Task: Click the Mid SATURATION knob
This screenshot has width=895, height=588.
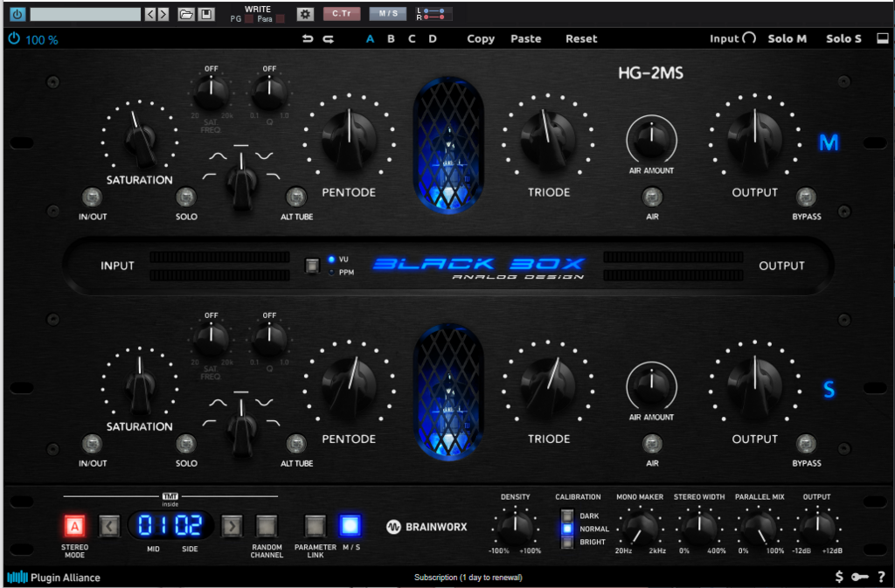Action: (139, 137)
